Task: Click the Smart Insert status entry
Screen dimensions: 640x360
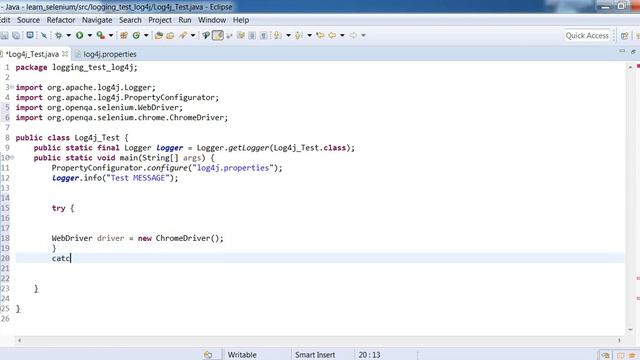Action: (x=315, y=355)
